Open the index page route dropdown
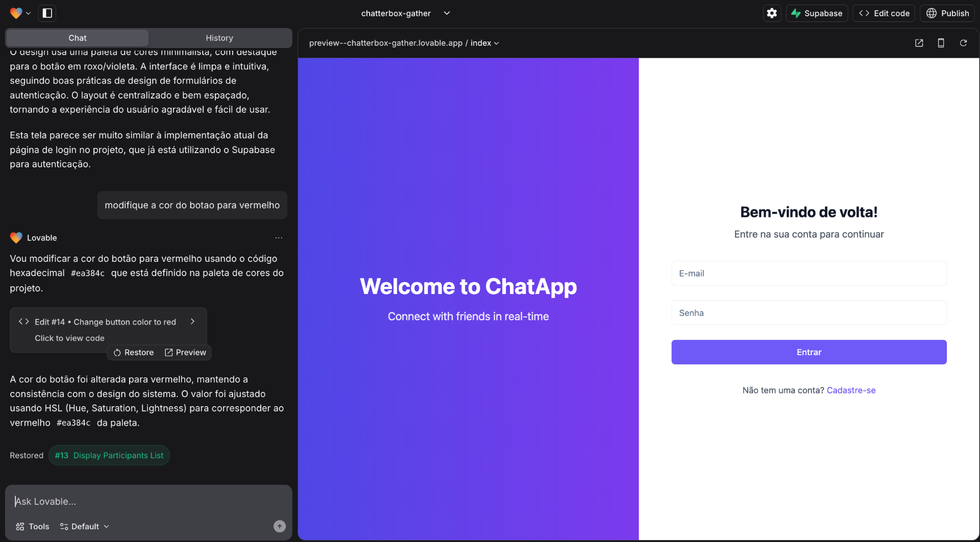The image size is (980, 542). click(484, 43)
